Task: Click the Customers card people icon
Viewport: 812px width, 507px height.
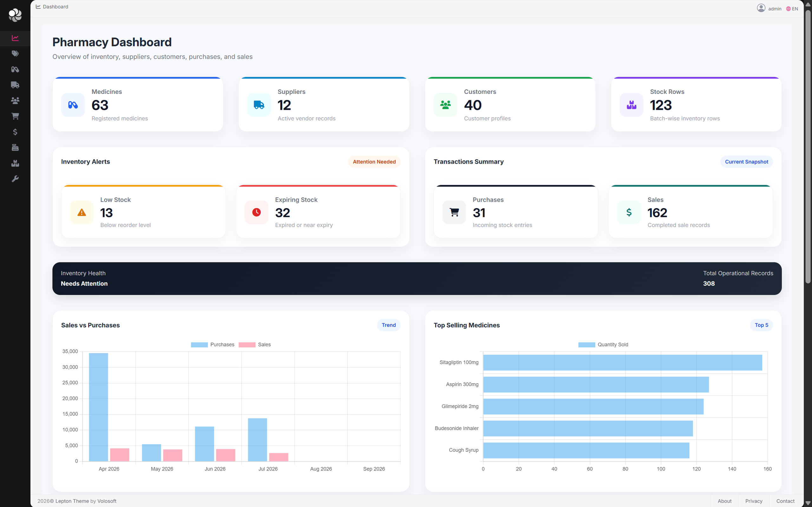Action: coord(445,105)
